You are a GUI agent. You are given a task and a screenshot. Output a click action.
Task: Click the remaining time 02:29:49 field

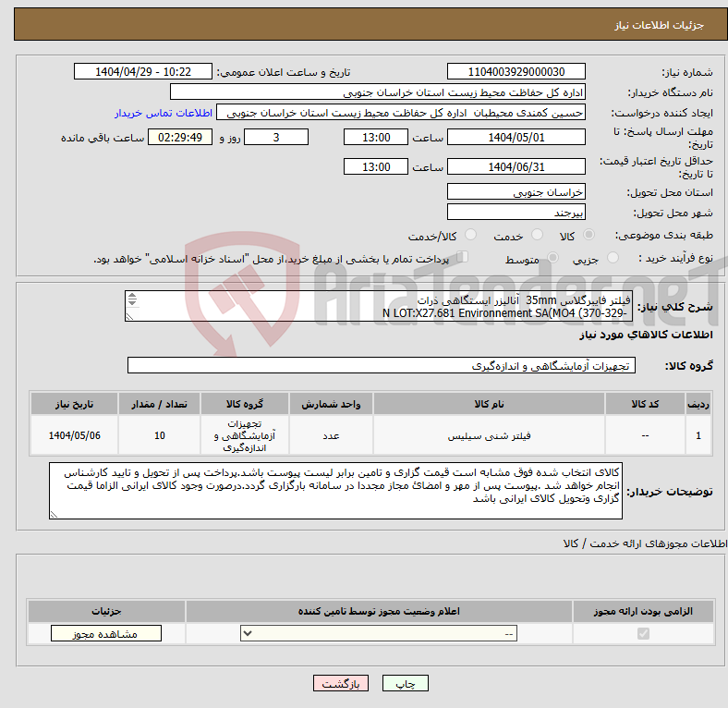pyautogui.click(x=180, y=137)
